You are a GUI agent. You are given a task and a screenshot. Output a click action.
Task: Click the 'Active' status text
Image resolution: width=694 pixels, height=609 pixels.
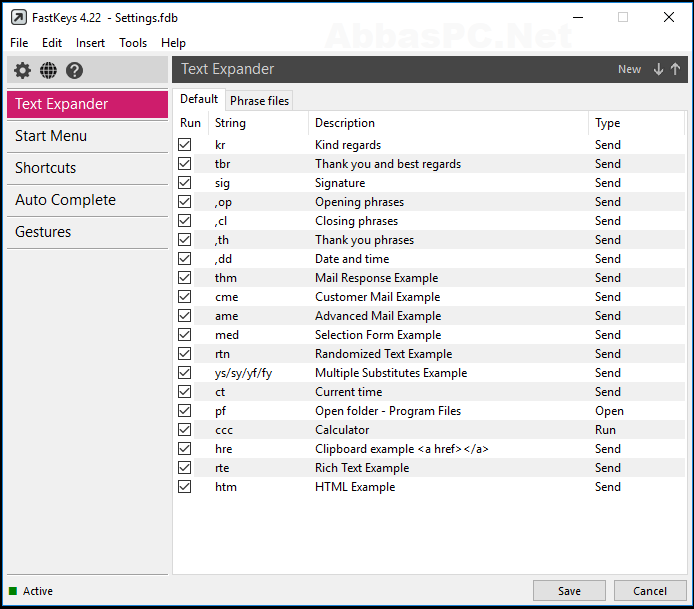coord(38,591)
